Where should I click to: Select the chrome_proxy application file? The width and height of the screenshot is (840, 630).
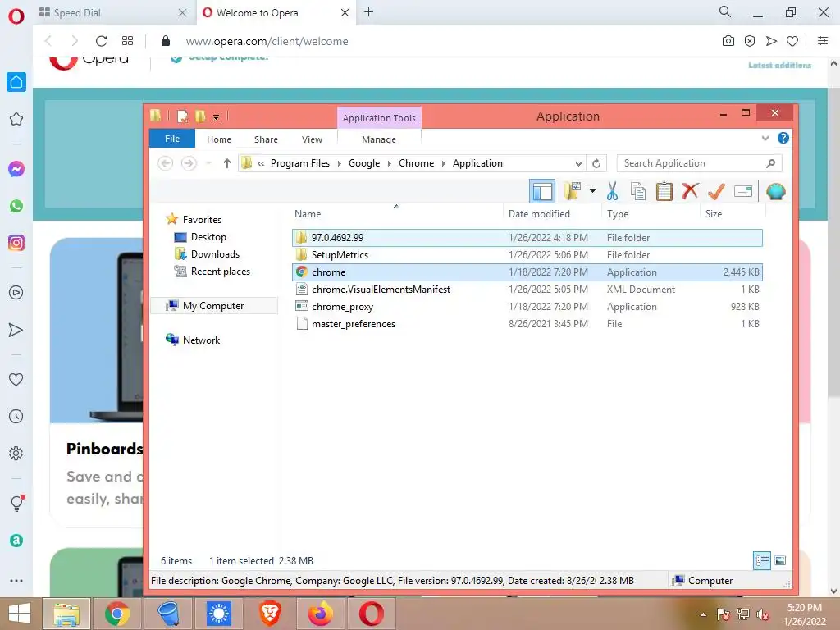pos(527,307)
